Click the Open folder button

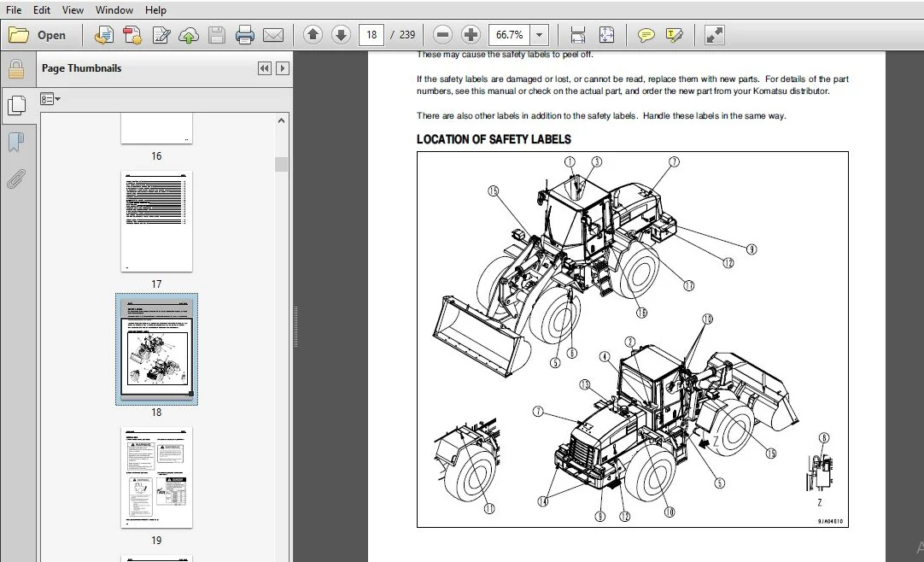(x=37, y=35)
